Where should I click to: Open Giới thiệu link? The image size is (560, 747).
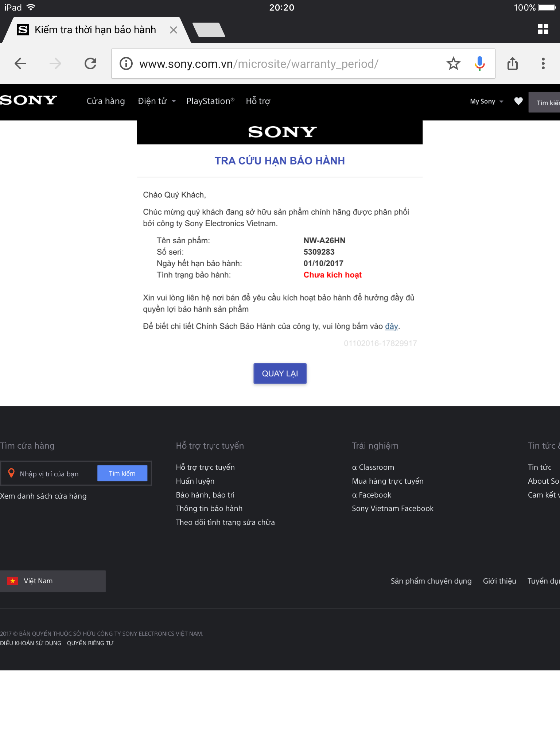pyautogui.click(x=499, y=581)
